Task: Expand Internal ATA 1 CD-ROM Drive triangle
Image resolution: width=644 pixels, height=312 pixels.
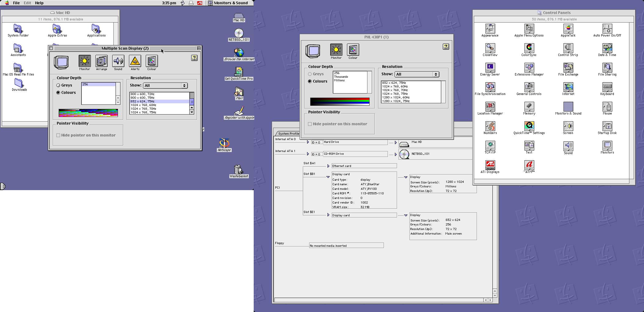Action: point(308,154)
